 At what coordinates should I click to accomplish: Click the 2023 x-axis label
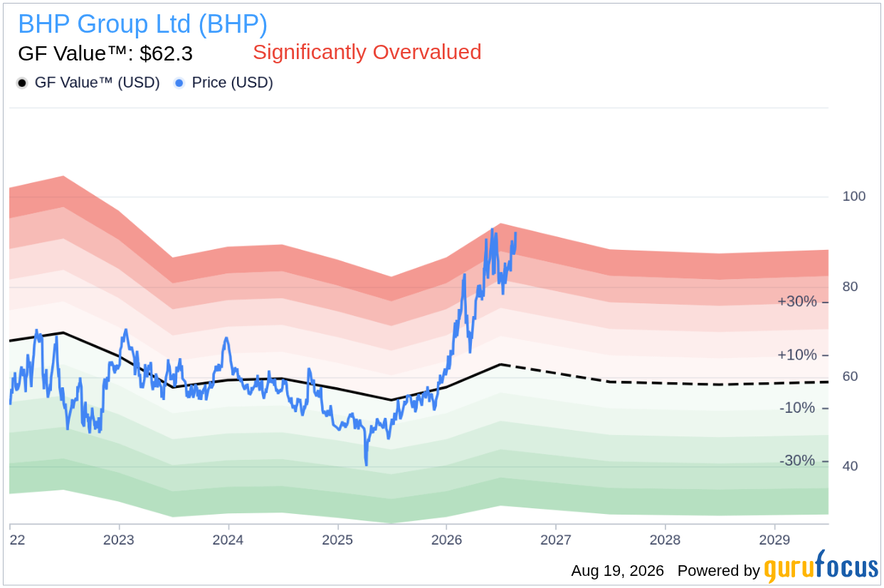[x=119, y=540]
